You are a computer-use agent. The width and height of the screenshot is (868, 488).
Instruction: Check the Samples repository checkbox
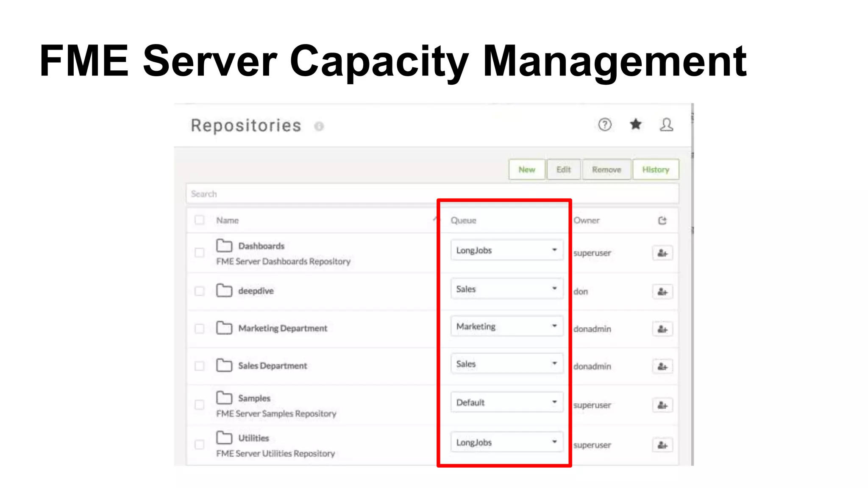point(199,405)
